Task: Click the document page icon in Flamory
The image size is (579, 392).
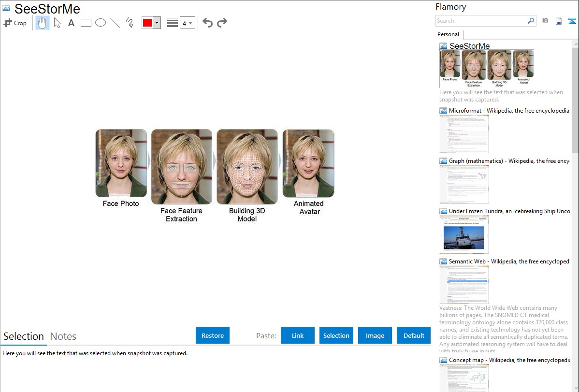Action: [559, 21]
